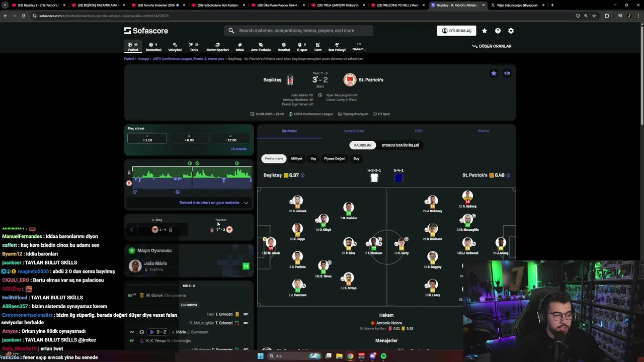
Task: Select the Piyasa Değeri filter chip
Action: coord(335,158)
